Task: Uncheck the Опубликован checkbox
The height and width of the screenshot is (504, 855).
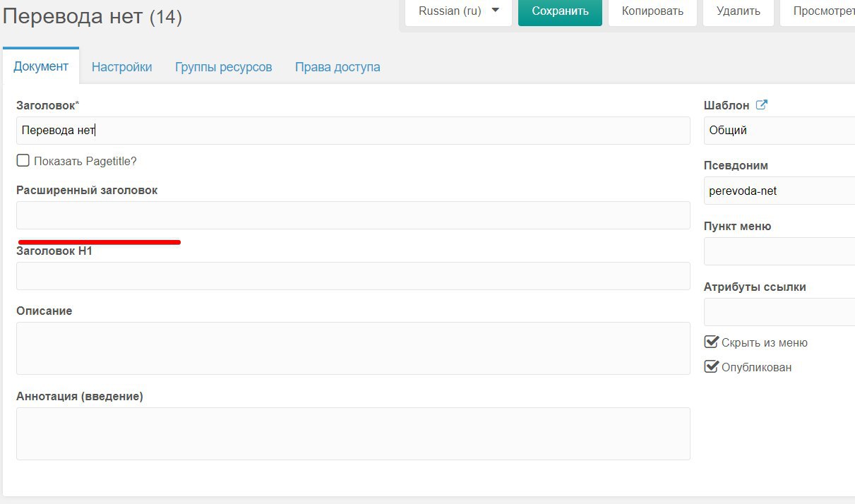Action: (712, 367)
